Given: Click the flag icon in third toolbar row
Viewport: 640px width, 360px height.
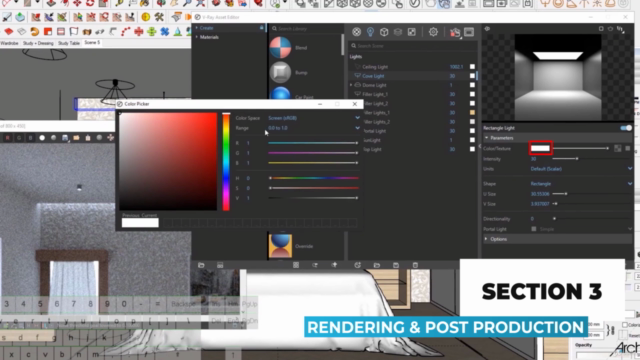Looking at the screenshot, I should [x=74, y=31].
